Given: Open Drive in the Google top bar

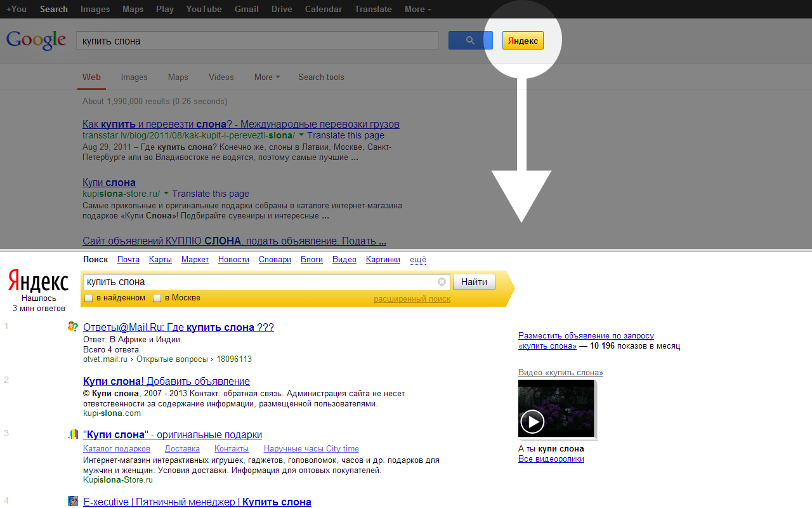Looking at the screenshot, I should coord(282,9).
